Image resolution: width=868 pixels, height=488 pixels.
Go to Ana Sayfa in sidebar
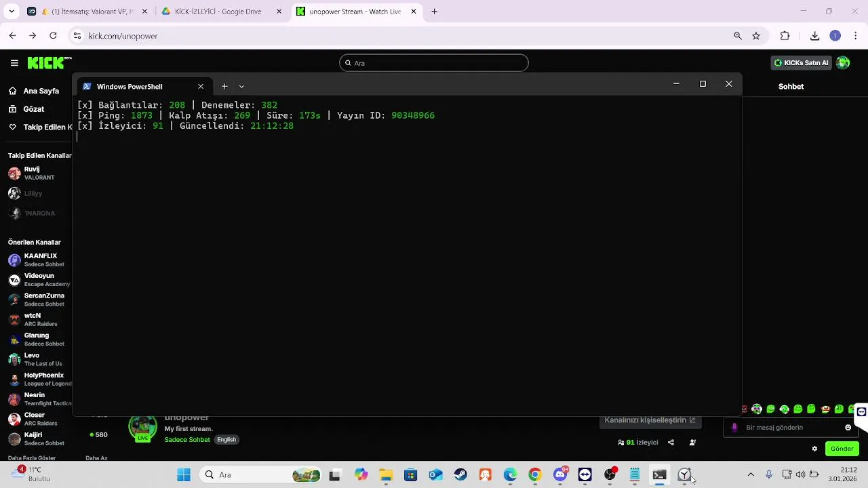[x=39, y=91]
